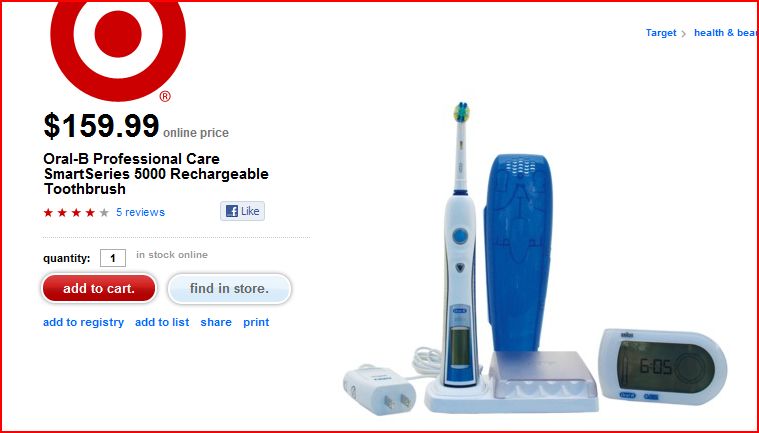Click the Facebook Like button

click(243, 211)
